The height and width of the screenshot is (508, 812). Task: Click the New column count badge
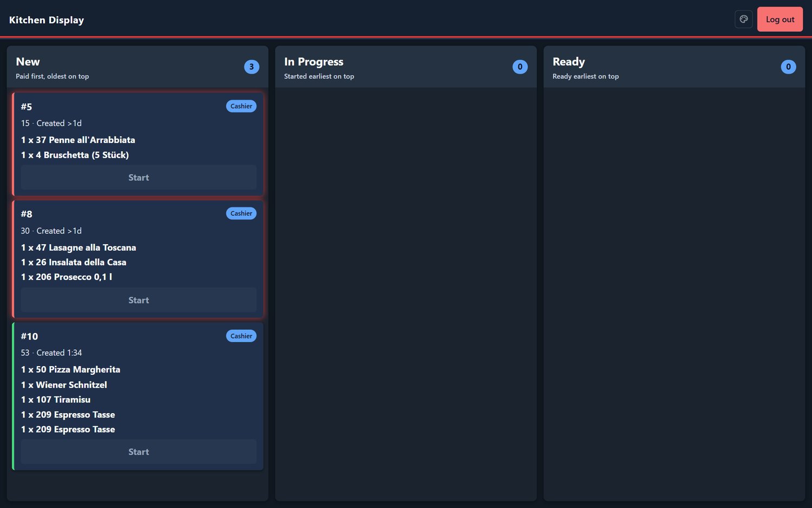[x=252, y=67]
